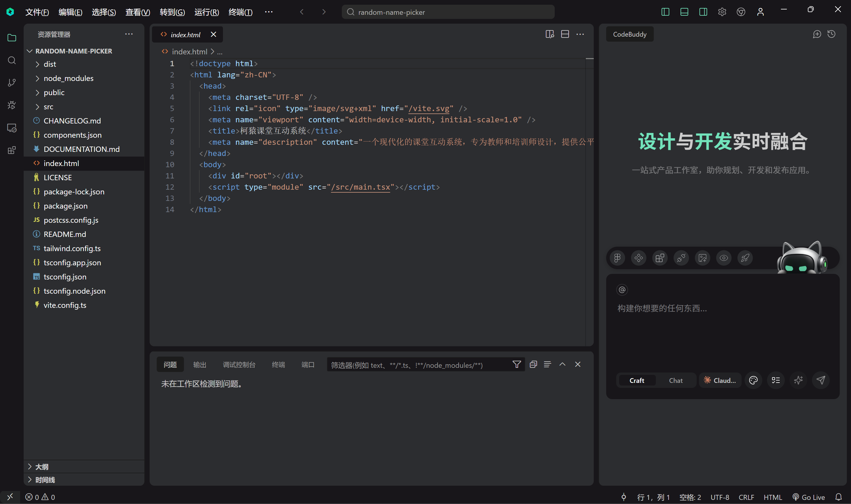Open the Source Control view
Viewport: 851px width, 504px height.
12,82
